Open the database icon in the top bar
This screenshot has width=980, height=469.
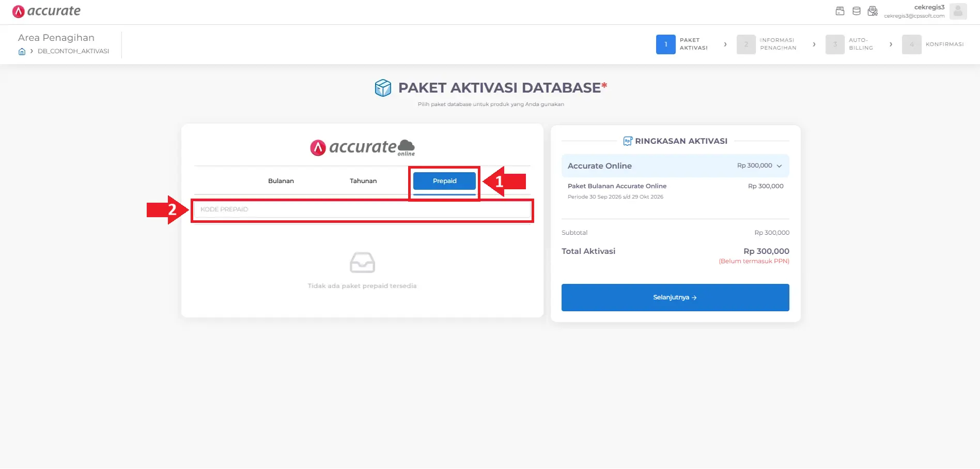click(x=857, y=11)
